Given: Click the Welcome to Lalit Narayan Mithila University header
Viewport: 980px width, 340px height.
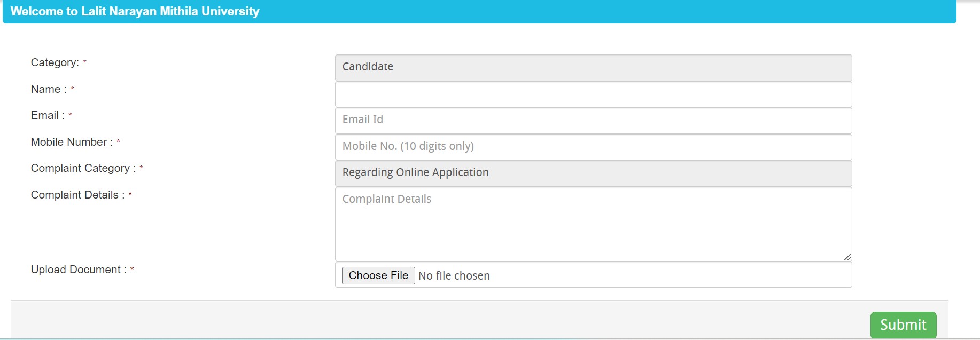Looking at the screenshot, I should [136, 11].
